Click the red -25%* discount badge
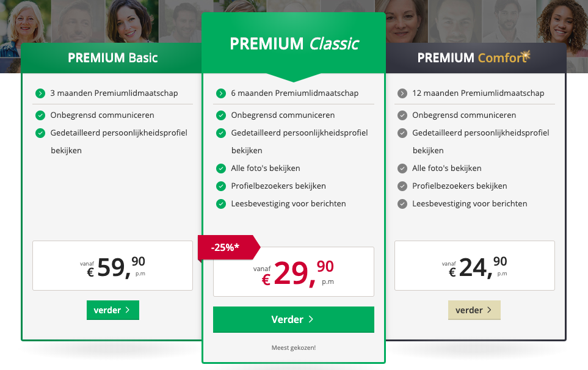This screenshot has height=370, width=588. [x=228, y=247]
